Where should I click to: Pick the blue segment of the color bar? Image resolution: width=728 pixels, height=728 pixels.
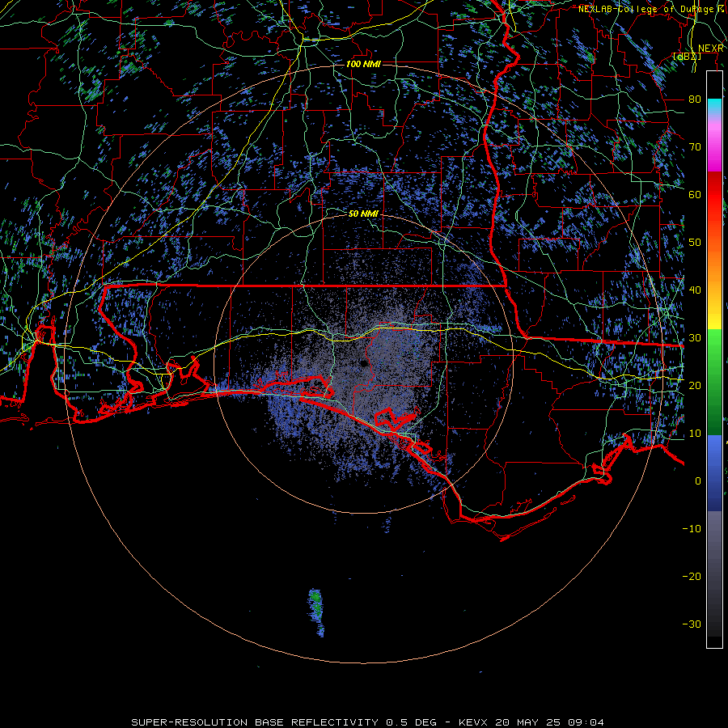click(x=714, y=473)
